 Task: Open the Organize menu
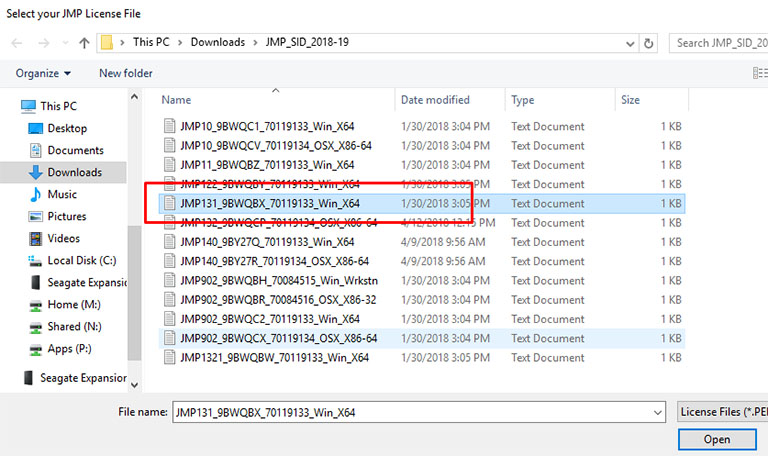tap(43, 73)
